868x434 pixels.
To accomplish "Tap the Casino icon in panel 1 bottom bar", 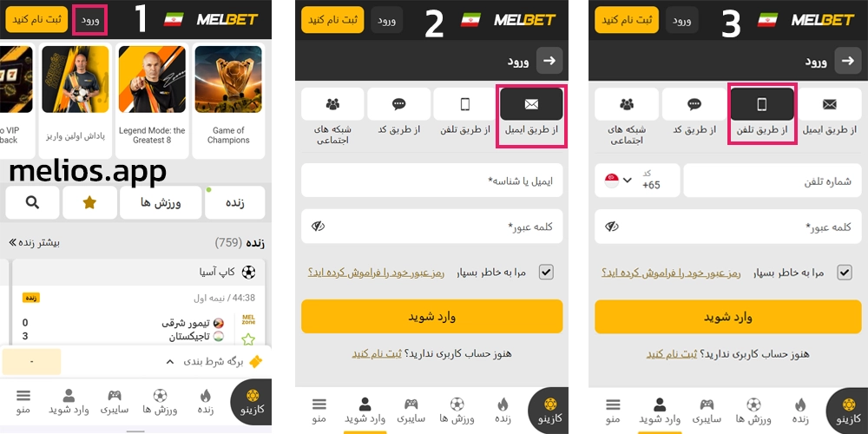I will click(x=252, y=403).
